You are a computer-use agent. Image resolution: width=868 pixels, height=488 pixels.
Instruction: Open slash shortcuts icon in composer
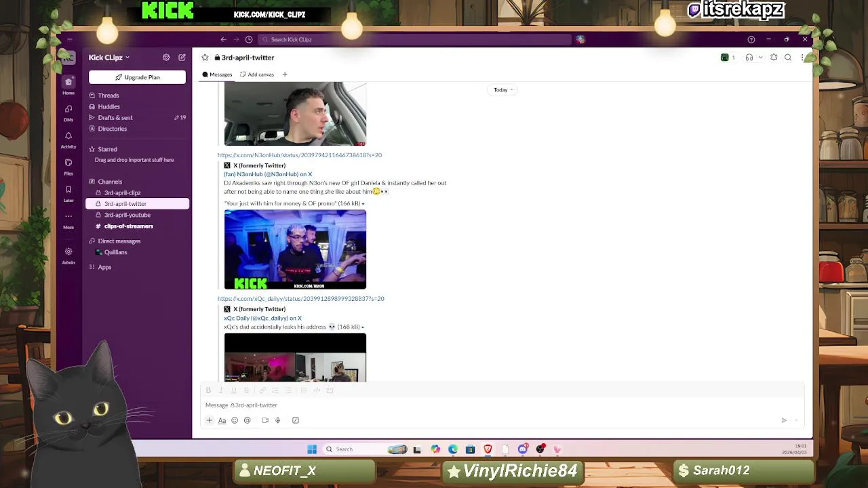[296, 420]
